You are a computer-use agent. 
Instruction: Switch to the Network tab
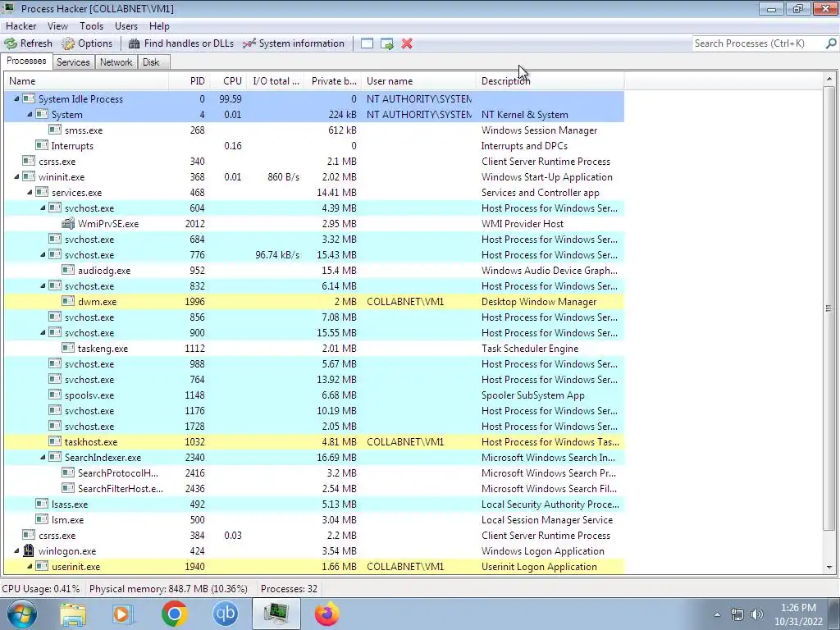click(x=116, y=62)
